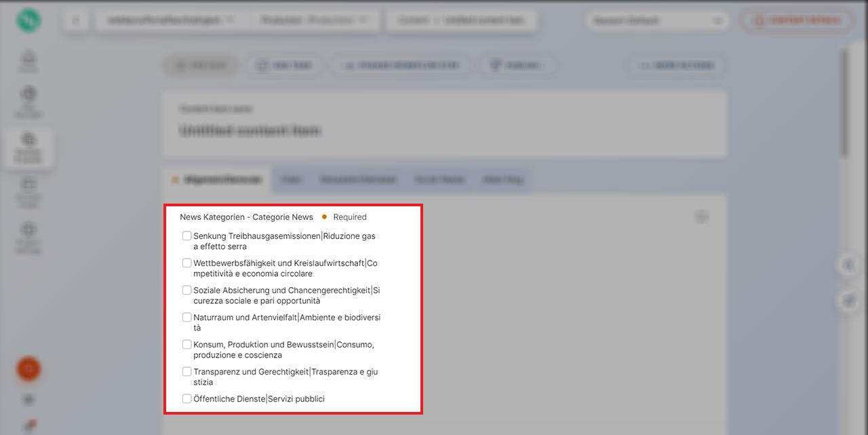868x435 pixels.
Task: Select Transparenz und Gerechtigkeit checkbox
Action: click(x=186, y=372)
